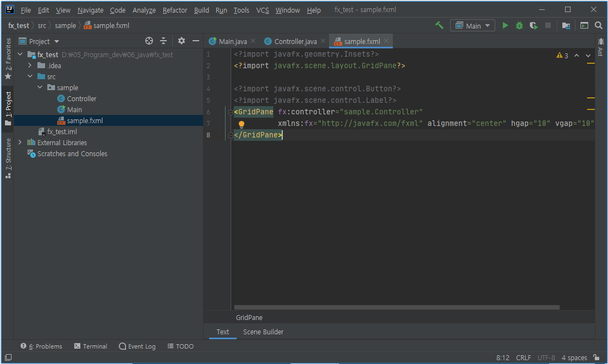The image size is (608, 364).
Task: Collapse the fx_test project root node
Action: pyautogui.click(x=20, y=54)
